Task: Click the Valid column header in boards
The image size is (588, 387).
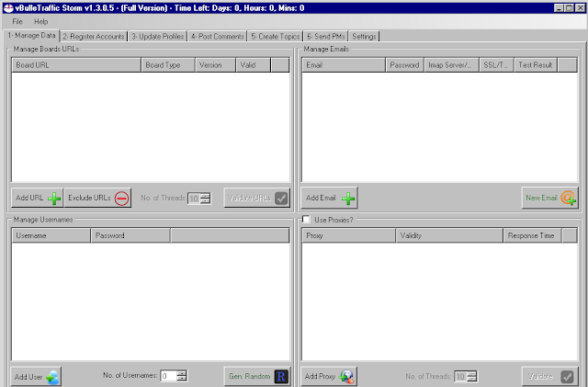Action: tap(254, 65)
